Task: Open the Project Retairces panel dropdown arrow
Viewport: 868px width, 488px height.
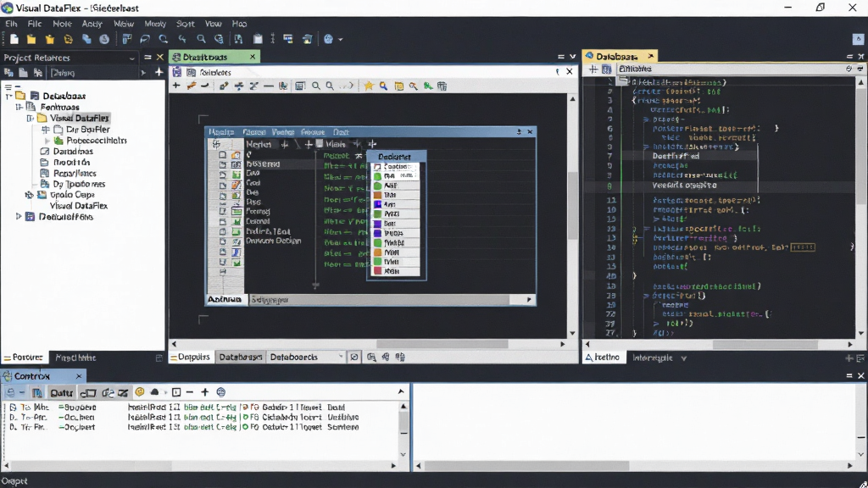Action: (131, 58)
